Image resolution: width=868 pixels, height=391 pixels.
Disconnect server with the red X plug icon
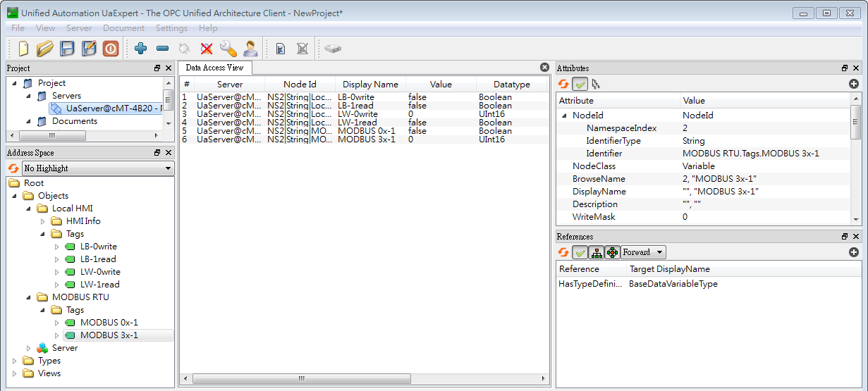pos(207,49)
